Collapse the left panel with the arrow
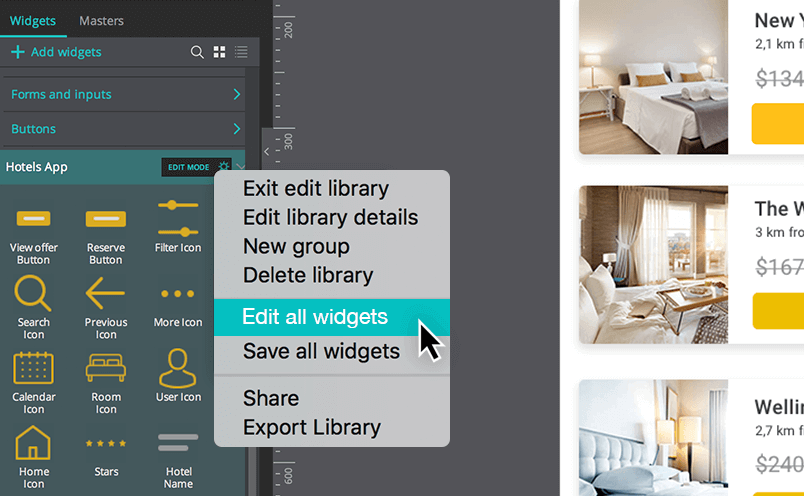This screenshot has width=804, height=496. point(267,151)
